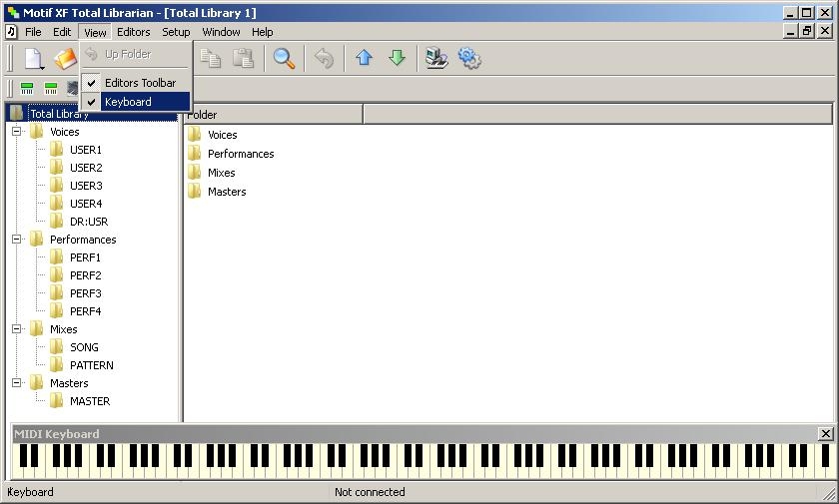
Task: Click the Not connected status text
Action: (x=370, y=492)
